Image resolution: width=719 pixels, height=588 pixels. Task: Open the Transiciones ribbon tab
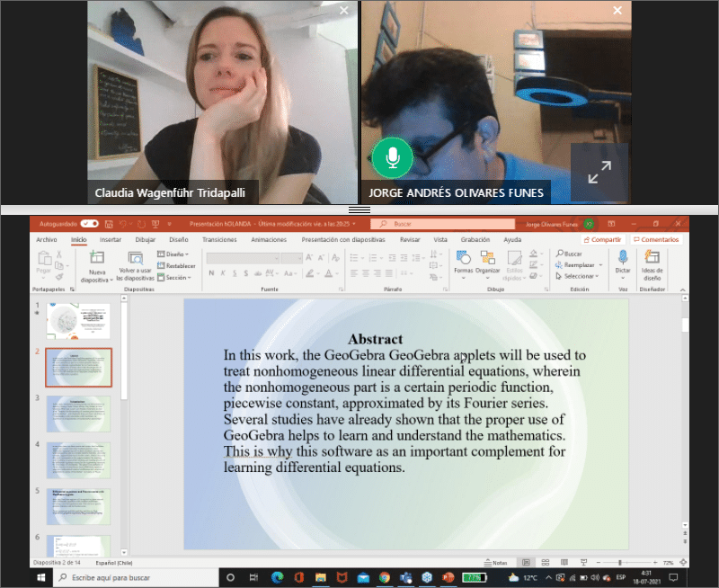tap(219, 240)
